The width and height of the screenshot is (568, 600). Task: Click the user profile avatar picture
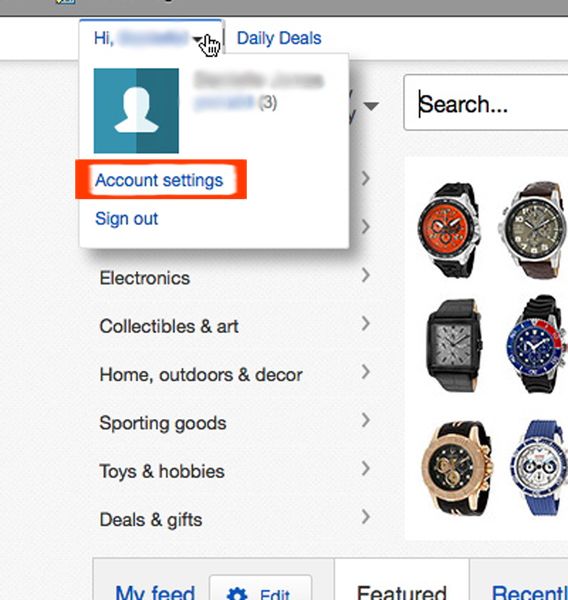click(136, 111)
